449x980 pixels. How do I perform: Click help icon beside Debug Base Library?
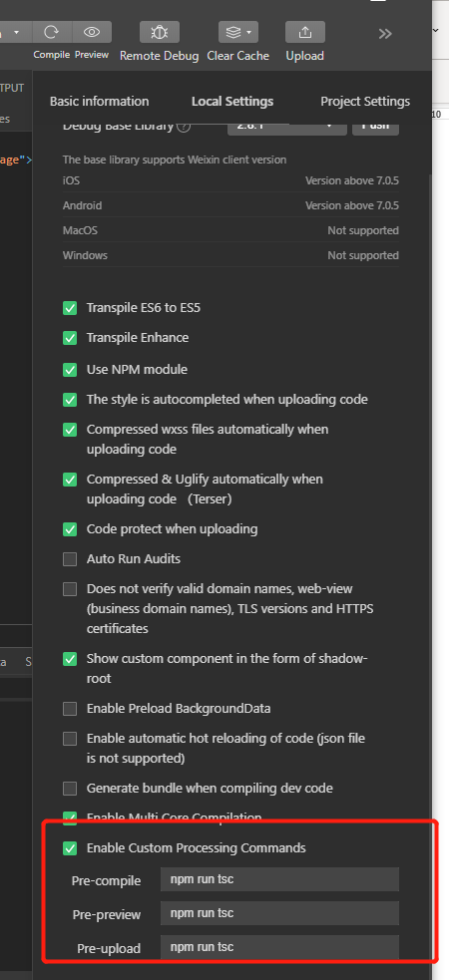coord(184,127)
